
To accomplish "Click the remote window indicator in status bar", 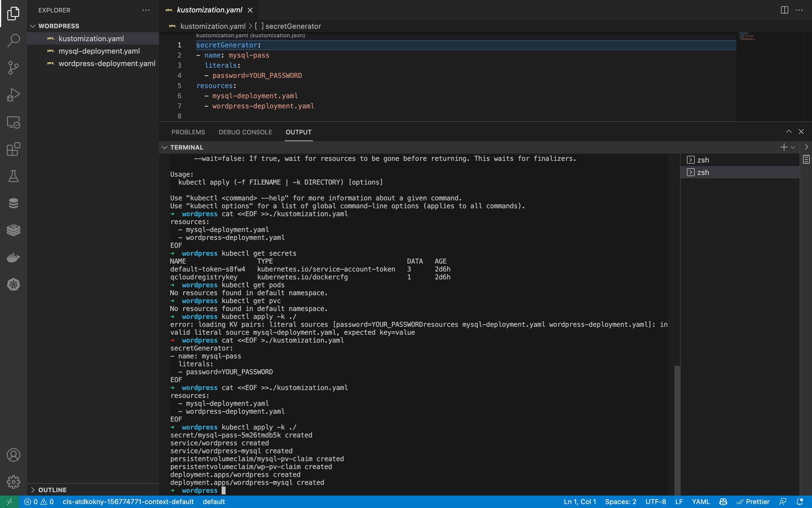I will [x=9, y=502].
